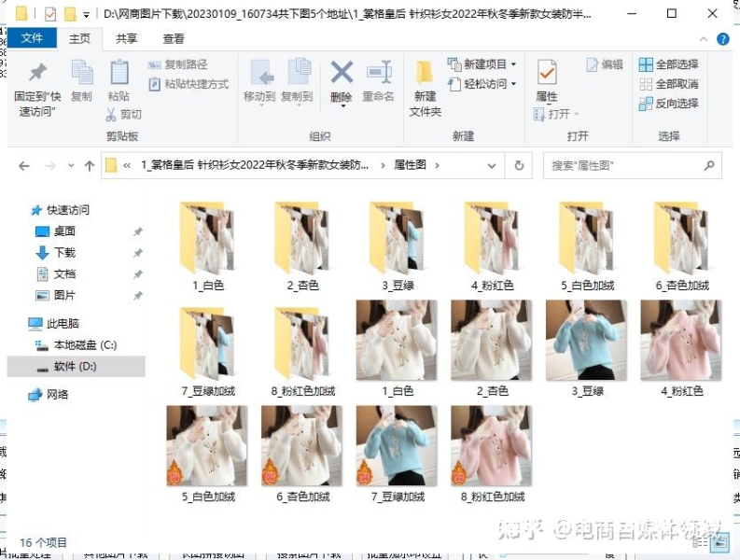Image resolution: width=740 pixels, height=560 pixels.
Task: Select the 1_白色 folder
Action: 208,245
